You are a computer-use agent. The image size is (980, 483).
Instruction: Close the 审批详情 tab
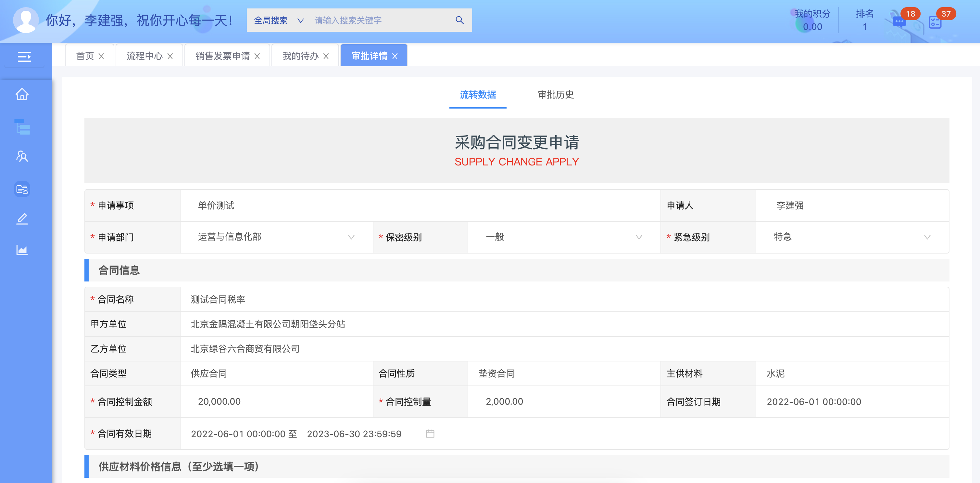[x=395, y=56]
